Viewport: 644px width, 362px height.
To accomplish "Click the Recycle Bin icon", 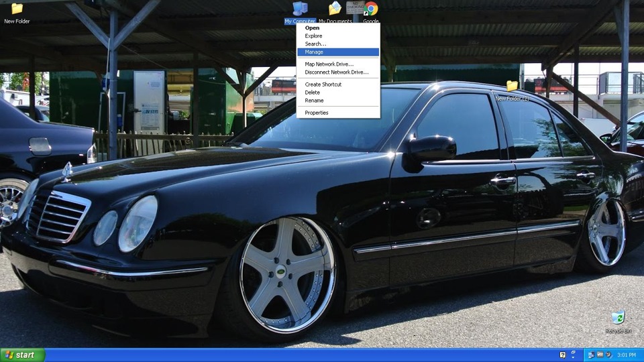I will point(618,318).
